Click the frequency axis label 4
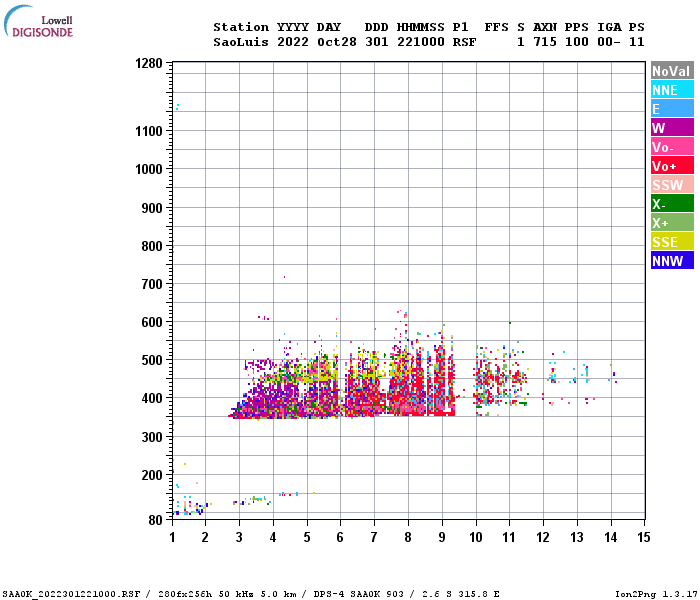Screen dimensions: 700x600 coord(273,537)
